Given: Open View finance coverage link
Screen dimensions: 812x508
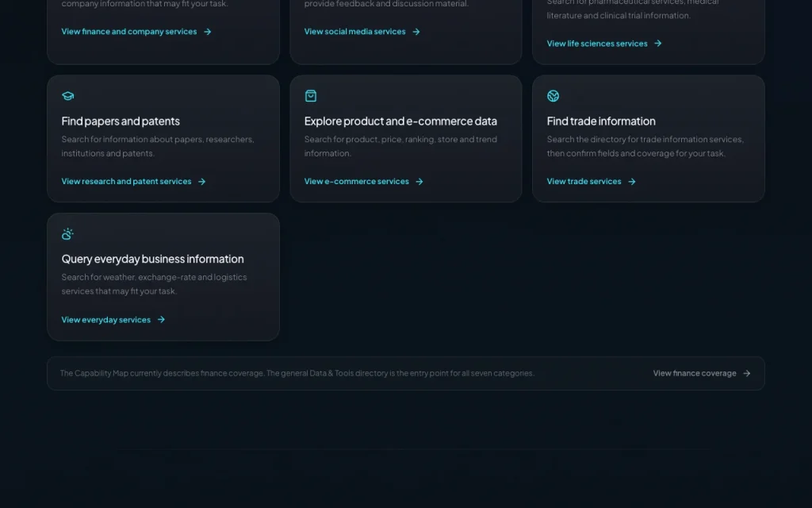Looking at the screenshot, I should tap(695, 373).
